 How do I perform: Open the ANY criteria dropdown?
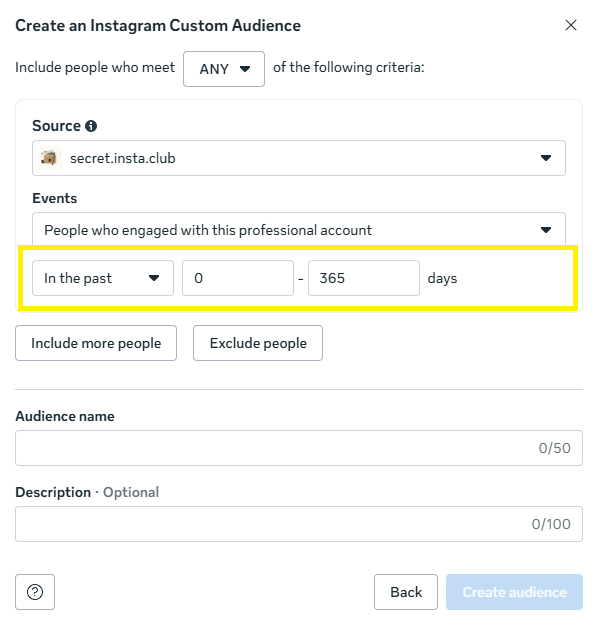224,69
